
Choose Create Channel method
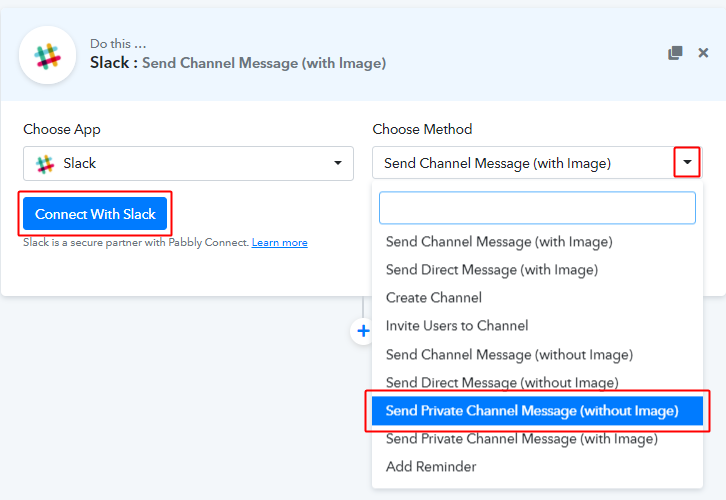point(537,298)
